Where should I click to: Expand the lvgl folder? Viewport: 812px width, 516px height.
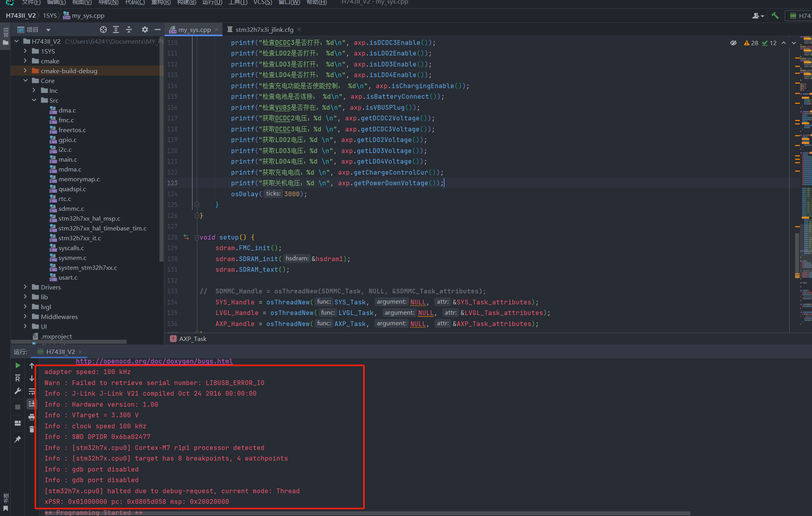(x=26, y=307)
